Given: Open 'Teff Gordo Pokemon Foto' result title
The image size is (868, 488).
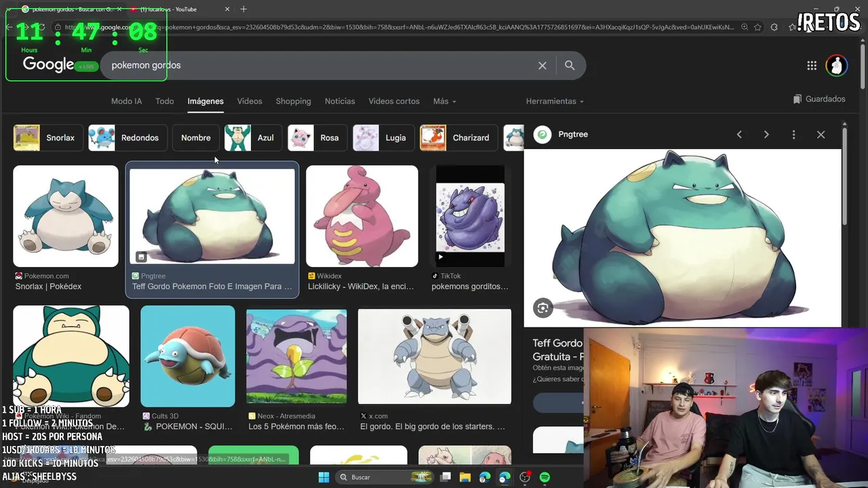Looking at the screenshot, I should [212, 287].
